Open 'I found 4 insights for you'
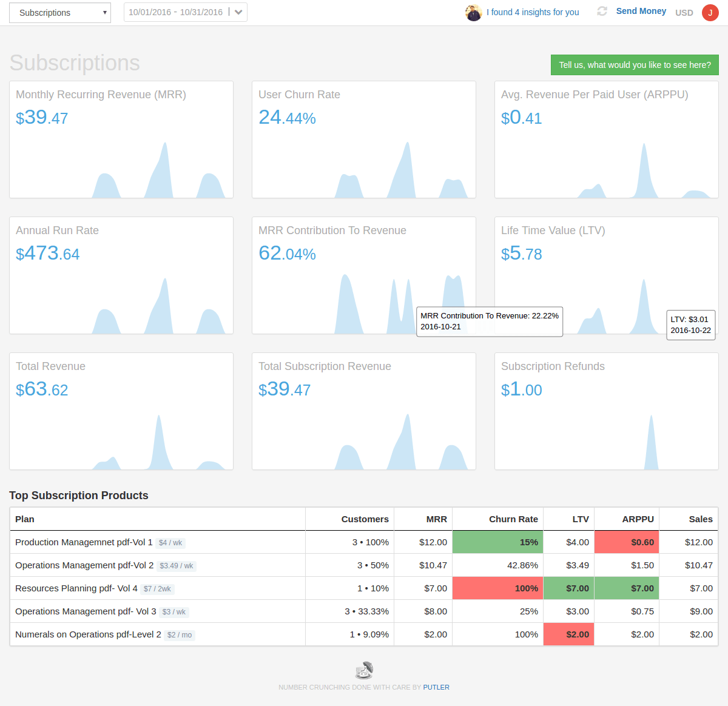The width and height of the screenshot is (728, 706). [x=533, y=12]
